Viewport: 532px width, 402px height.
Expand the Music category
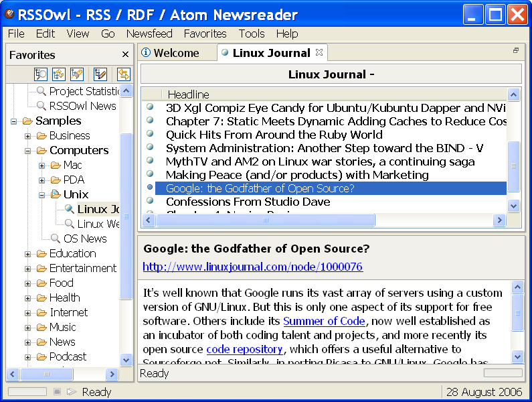28,328
